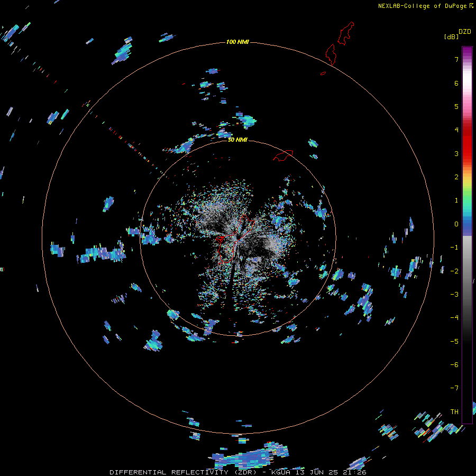Click the 100 NMI range ring label
476x476 pixels.
pyautogui.click(x=237, y=42)
